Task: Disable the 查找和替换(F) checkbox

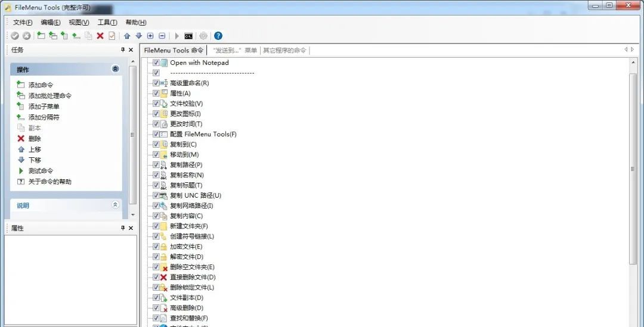Action: click(x=156, y=318)
